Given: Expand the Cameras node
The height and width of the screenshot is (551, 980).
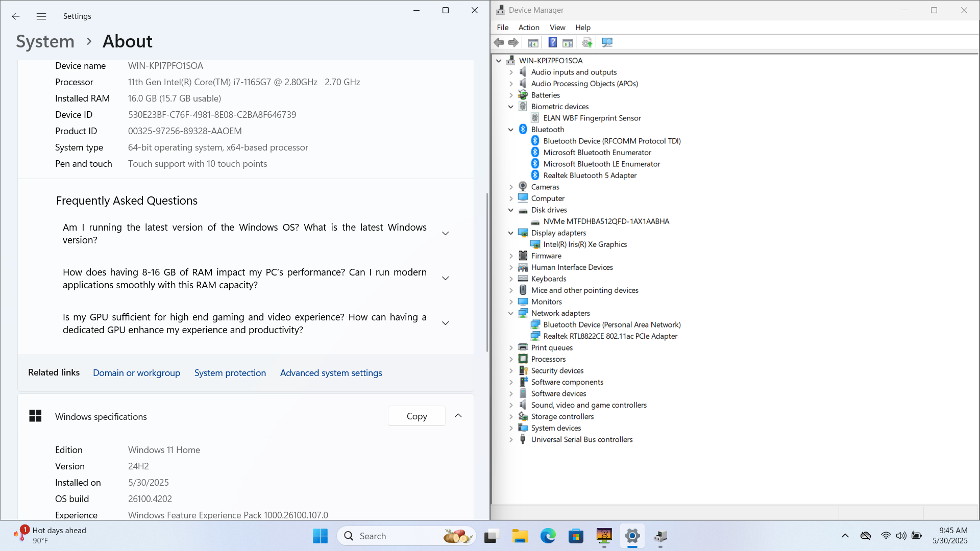Looking at the screenshot, I should click(511, 187).
